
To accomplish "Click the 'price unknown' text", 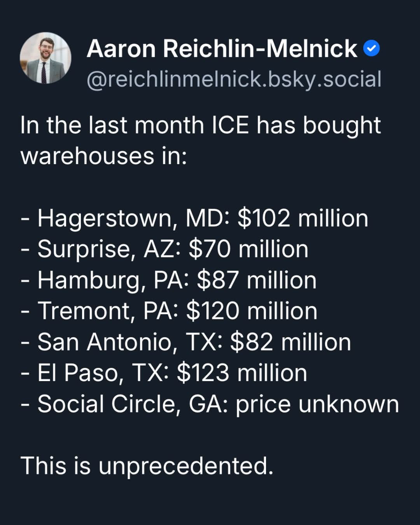I will tap(317, 404).
